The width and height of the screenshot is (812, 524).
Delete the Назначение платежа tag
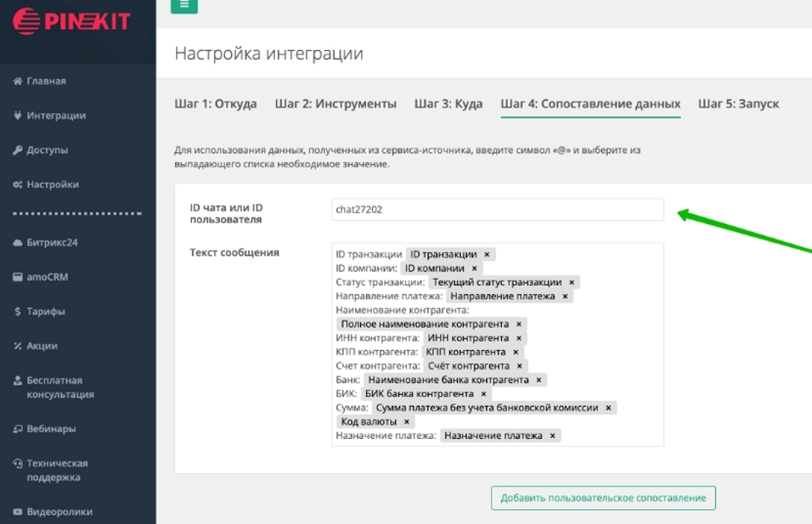553,436
